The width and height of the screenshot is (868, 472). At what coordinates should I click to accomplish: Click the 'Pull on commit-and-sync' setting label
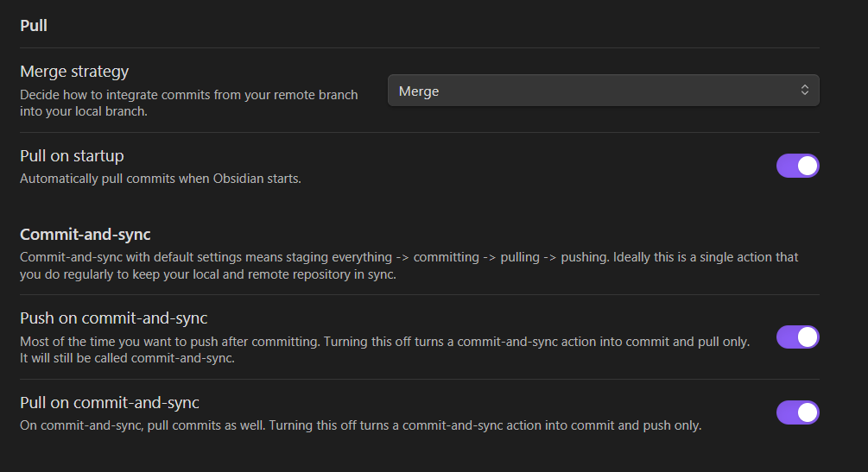coord(110,403)
